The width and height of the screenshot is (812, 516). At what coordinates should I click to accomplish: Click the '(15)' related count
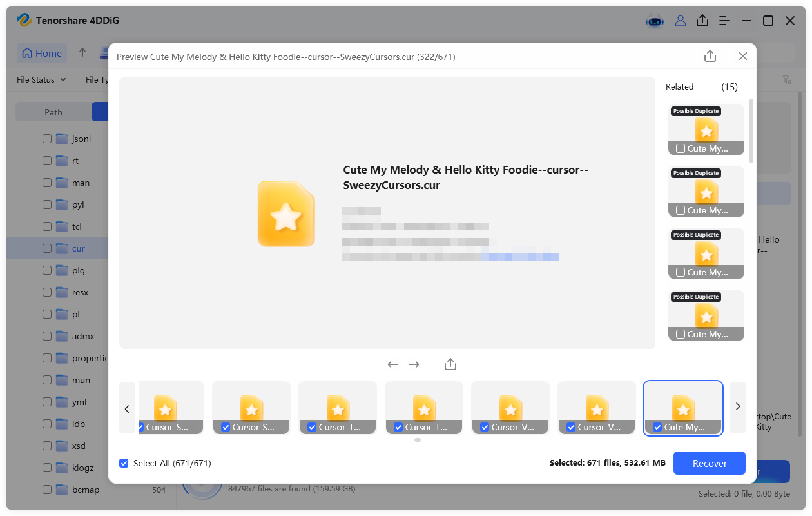730,87
